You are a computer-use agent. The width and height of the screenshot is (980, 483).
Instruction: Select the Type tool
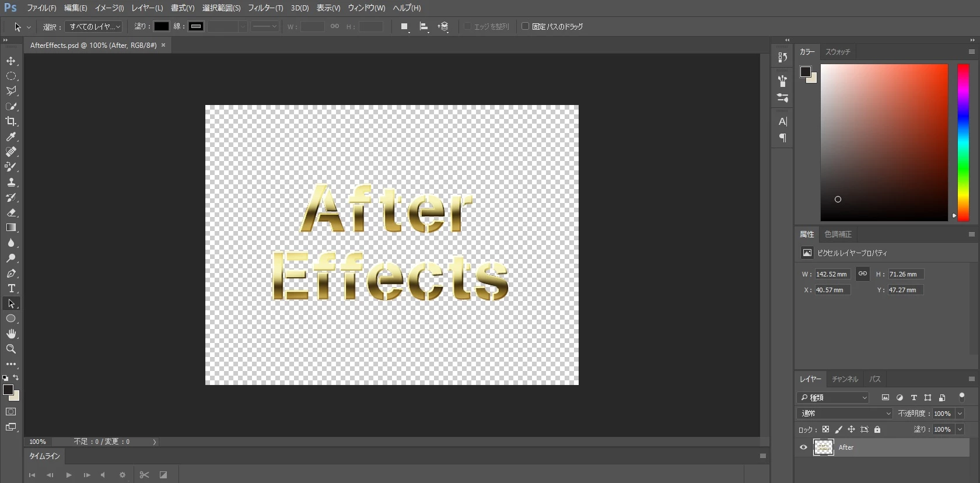[11, 288]
